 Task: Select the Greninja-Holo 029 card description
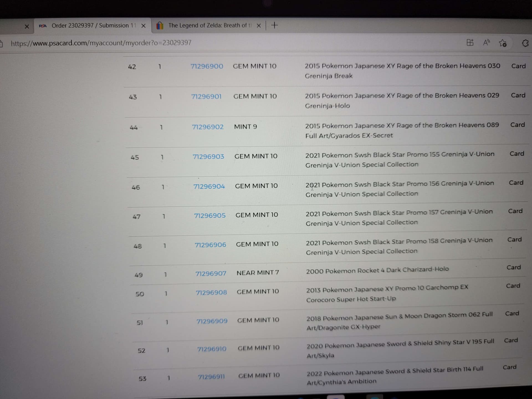click(x=402, y=101)
